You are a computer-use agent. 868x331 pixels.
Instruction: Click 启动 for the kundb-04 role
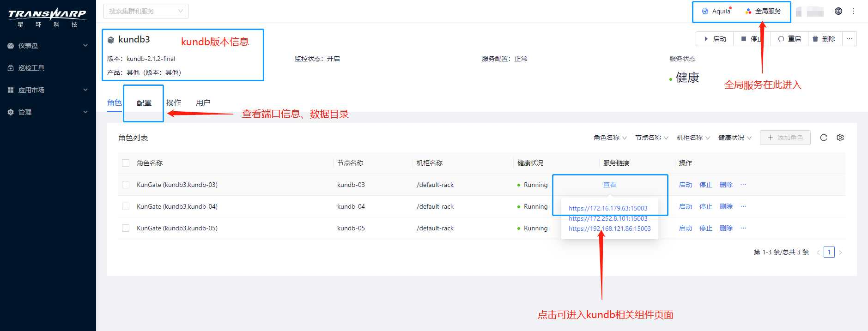pyautogui.click(x=686, y=206)
